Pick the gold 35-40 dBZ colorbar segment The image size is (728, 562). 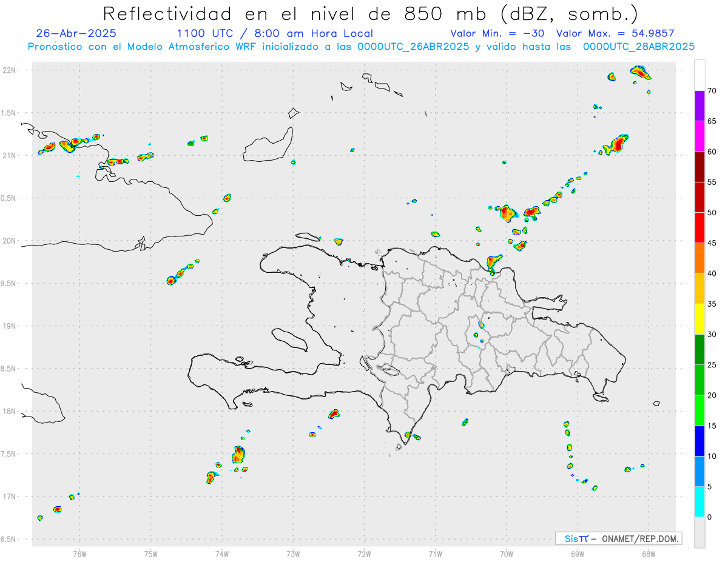[x=699, y=289]
